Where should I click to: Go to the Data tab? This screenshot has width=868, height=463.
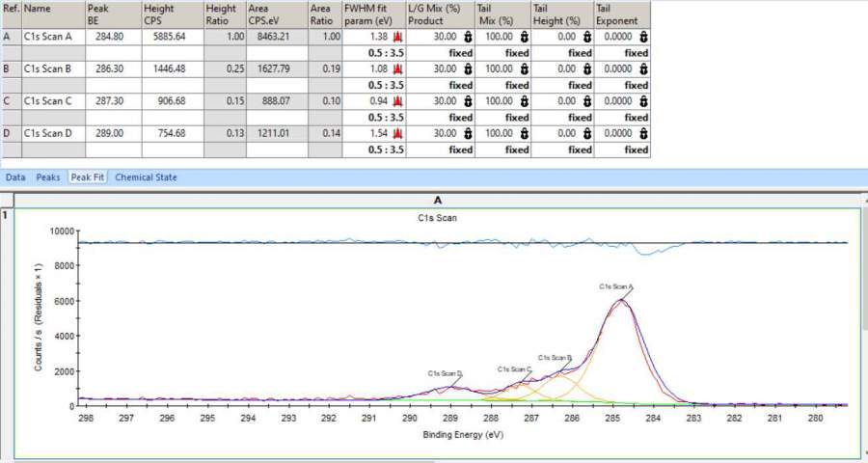point(15,177)
